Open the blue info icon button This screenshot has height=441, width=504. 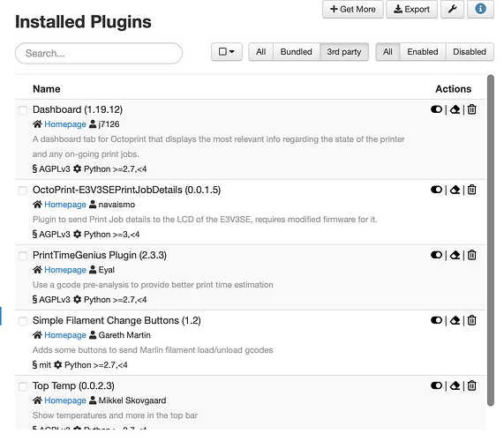[480, 9]
